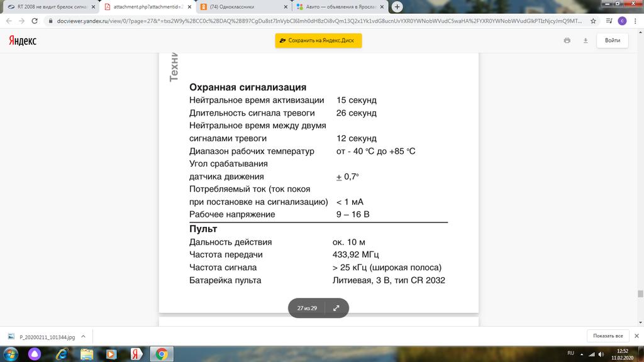Open the Windows Start menu
Image resolution: width=644 pixels, height=362 pixels.
[11, 354]
